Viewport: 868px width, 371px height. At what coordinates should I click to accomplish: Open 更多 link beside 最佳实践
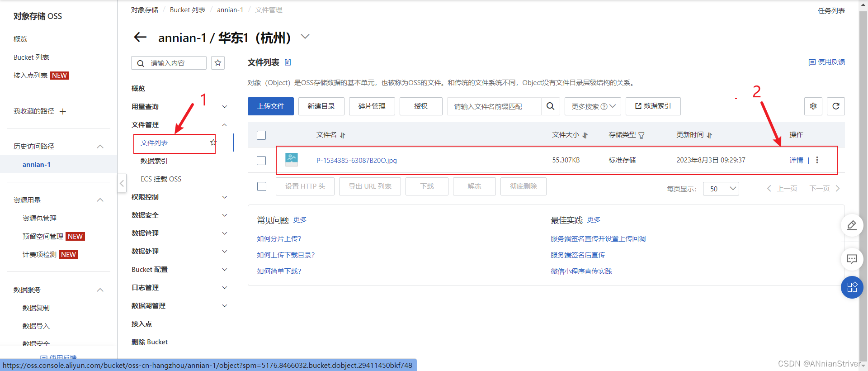coord(594,220)
